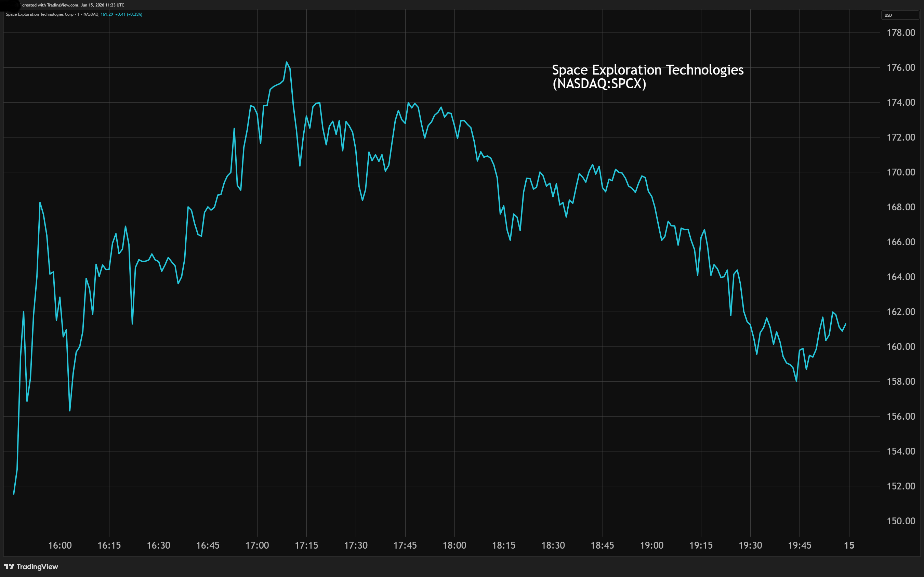Click the first data point near 152.00
This screenshot has width=924, height=577.
[x=14, y=494]
